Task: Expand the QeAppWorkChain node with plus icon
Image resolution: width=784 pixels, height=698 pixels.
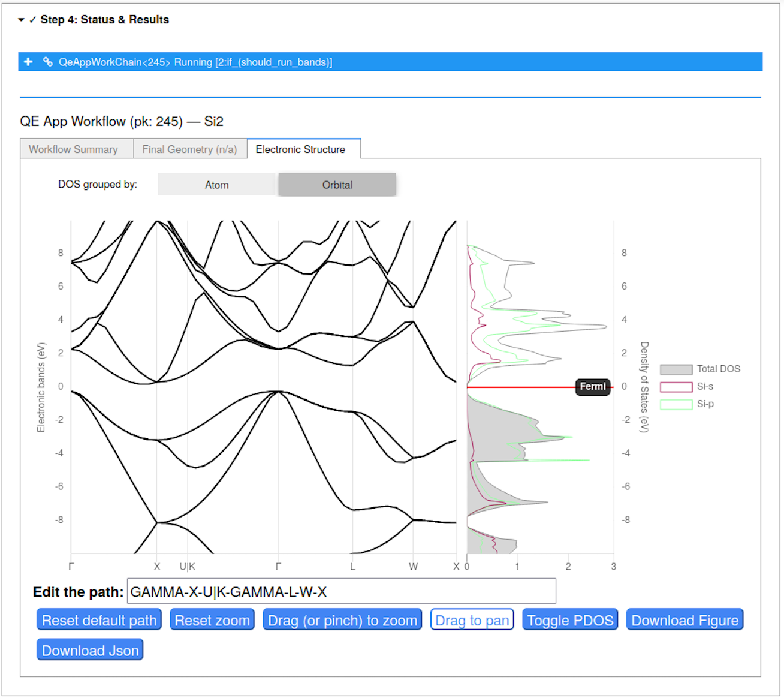Action: 28,62
